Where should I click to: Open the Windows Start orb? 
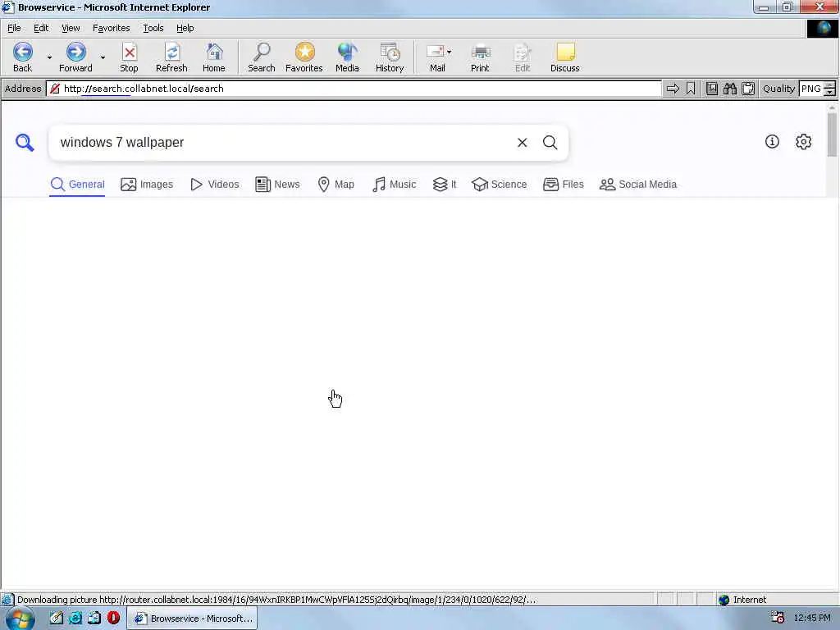pyautogui.click(x=20, y=619)
